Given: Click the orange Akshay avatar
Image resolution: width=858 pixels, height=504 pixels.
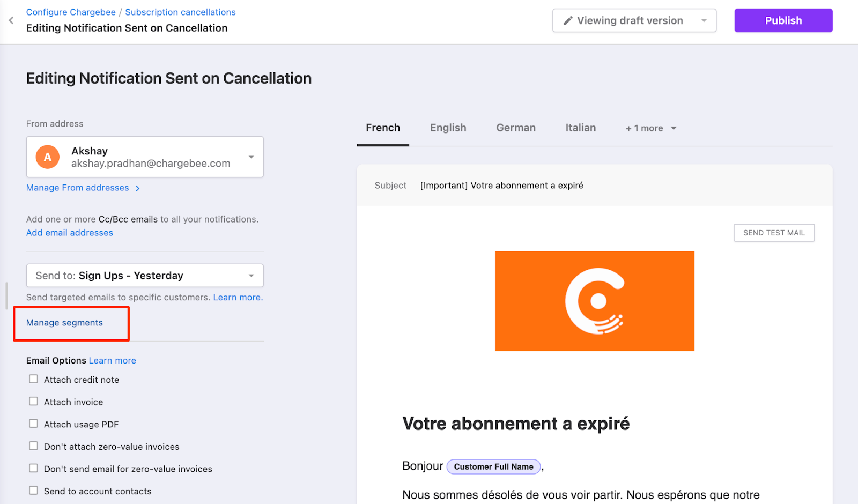Looking at the screenshot, I should [48, 157].
